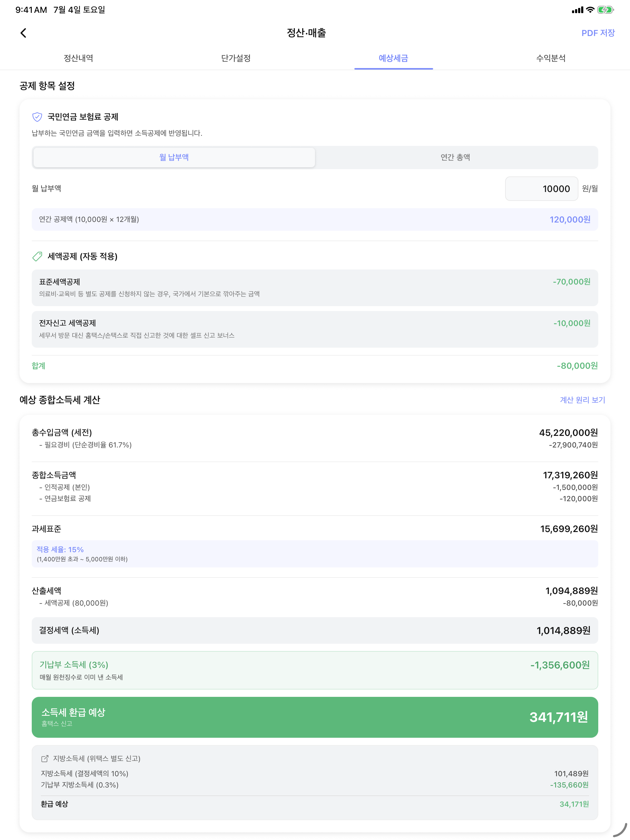Tap PDF 저장 button
The height and width of the screenshot is (840, 630).
pyautogui.click(x=598, y=33)
